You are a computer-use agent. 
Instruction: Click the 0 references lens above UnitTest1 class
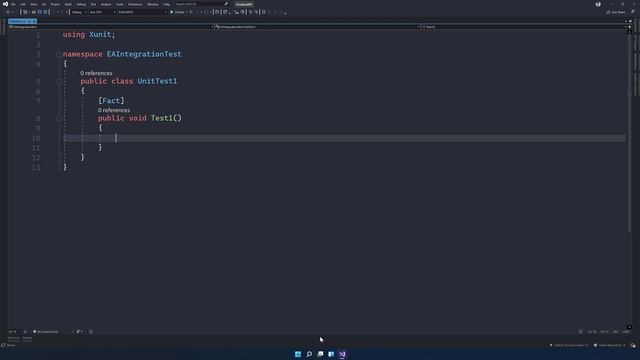click(96, 73)
